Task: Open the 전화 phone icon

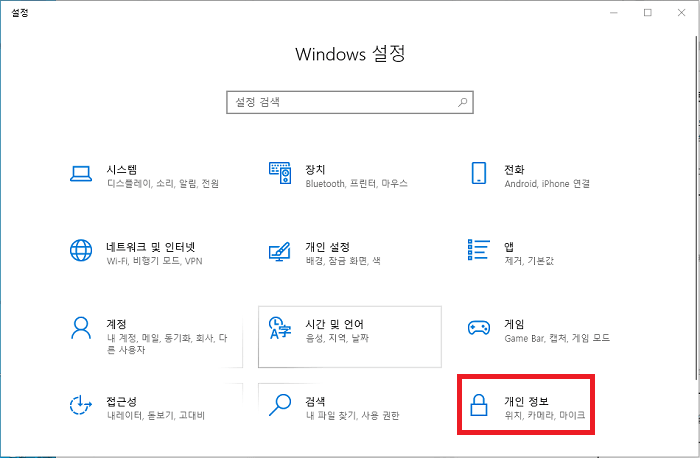Action: coord(479,173)
